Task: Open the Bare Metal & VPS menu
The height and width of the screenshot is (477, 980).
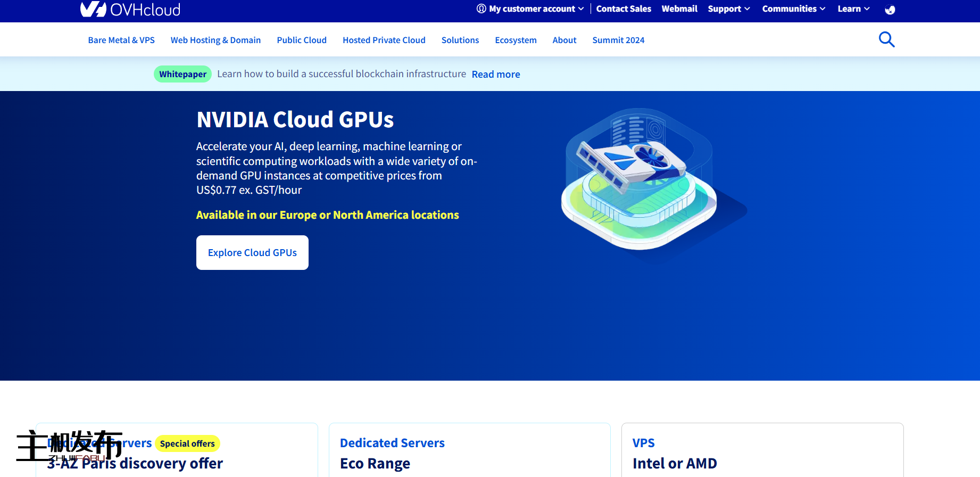Action: [121, 40]
